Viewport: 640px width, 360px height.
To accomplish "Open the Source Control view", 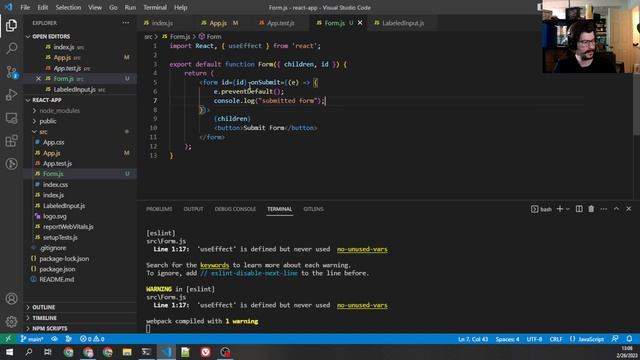I will coord(11,72).
